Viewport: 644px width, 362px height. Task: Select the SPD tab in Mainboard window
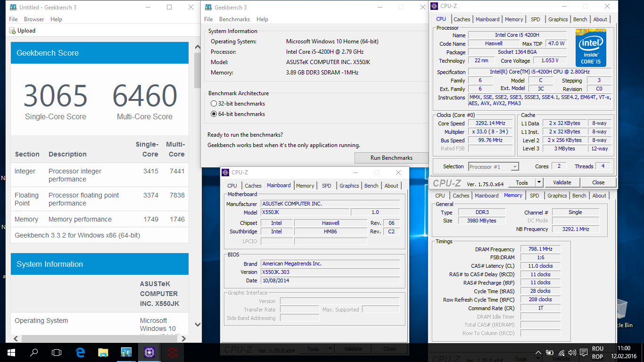(327, 186)
